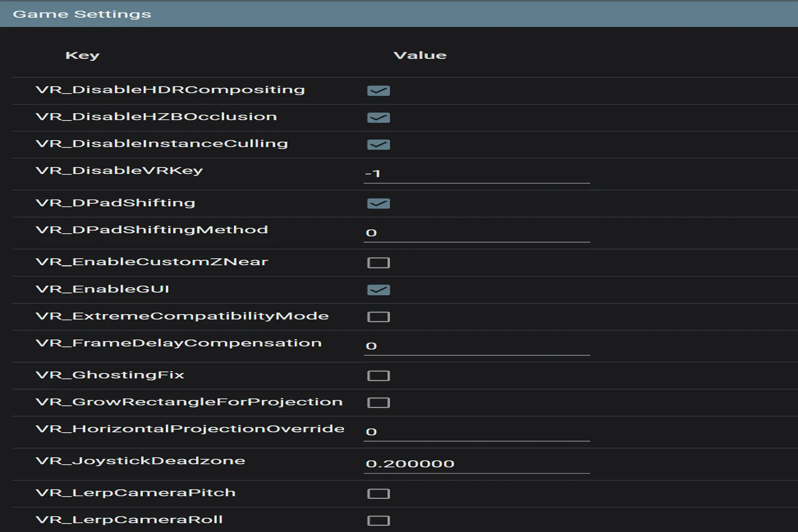Click the VR_GhostingFix key label

click(110, 375)
